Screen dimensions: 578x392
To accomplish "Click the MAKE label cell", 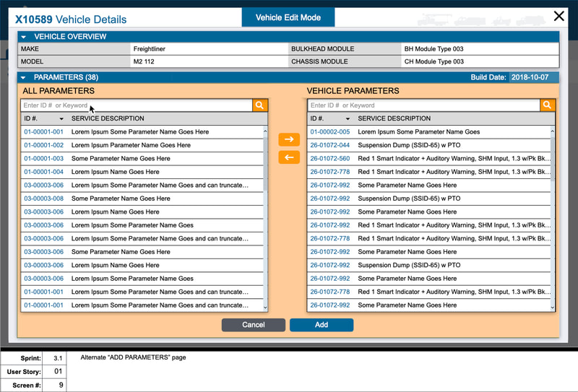I will [74, 49].
